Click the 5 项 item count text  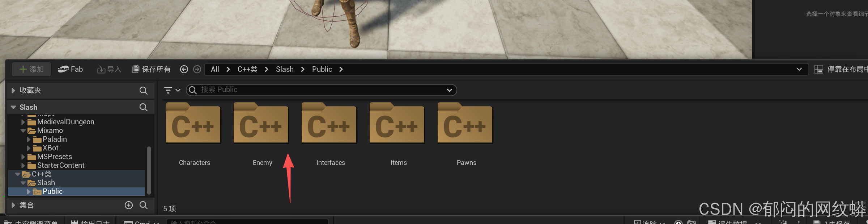click(170, 209)
